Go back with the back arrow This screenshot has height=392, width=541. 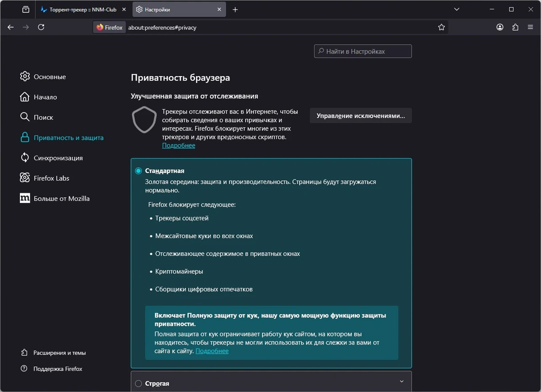point(11,27)
